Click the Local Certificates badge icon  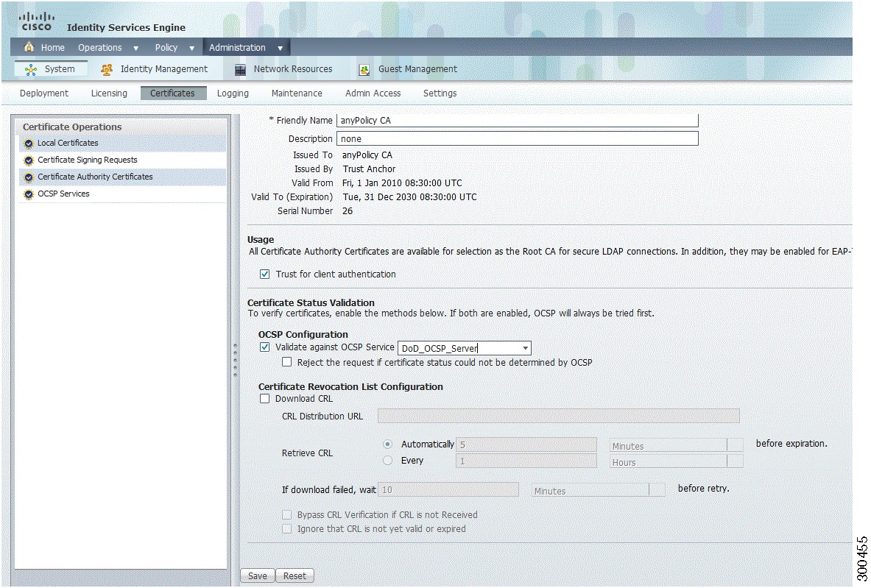[29, 144]
